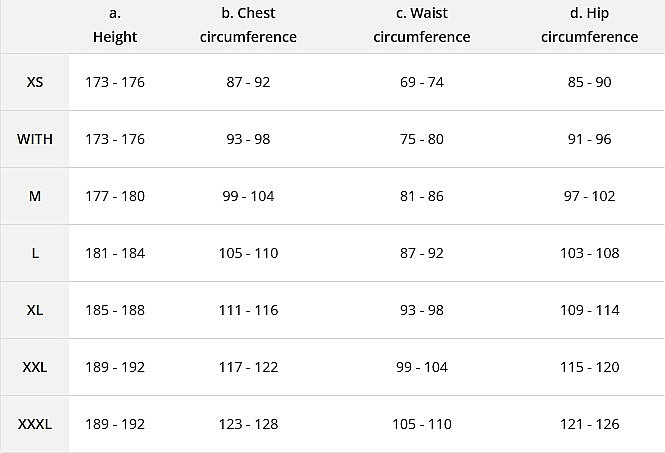Select the XXL size row label

coord(35,367)
